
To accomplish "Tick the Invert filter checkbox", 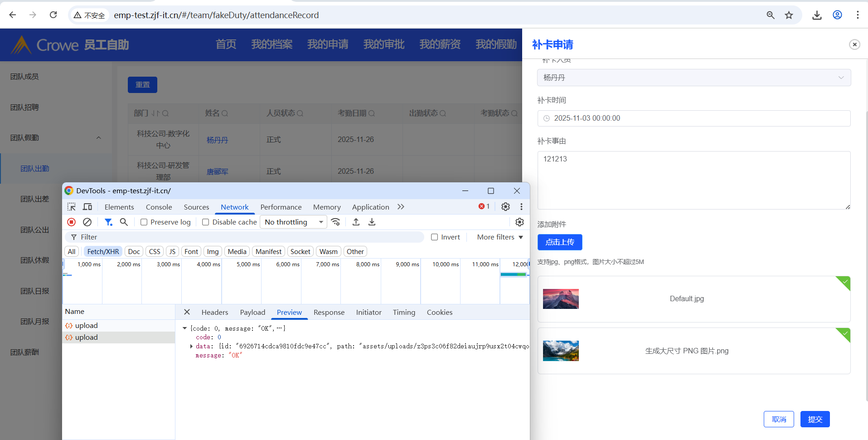I will click(x=435, y=237).
